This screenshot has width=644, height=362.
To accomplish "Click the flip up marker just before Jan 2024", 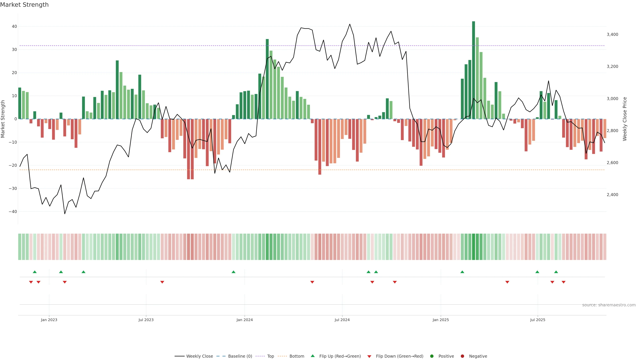I will pos(233,272).
